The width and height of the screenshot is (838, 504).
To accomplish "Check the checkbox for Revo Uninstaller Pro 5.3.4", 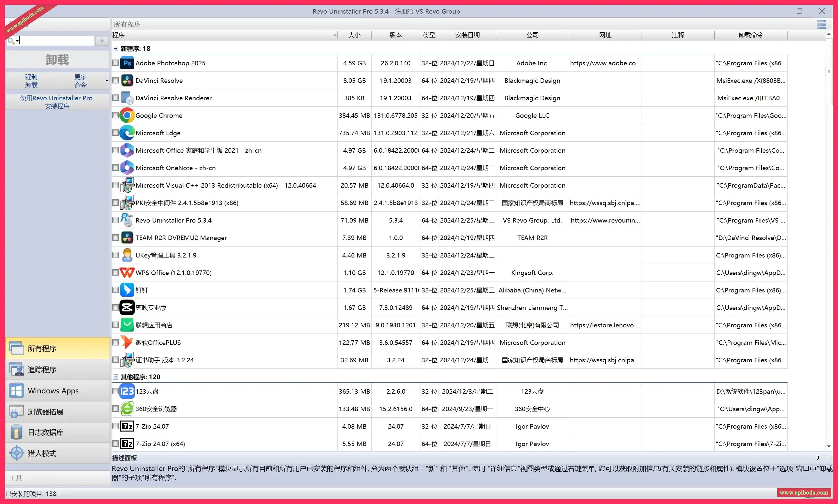I will point(115,220).
